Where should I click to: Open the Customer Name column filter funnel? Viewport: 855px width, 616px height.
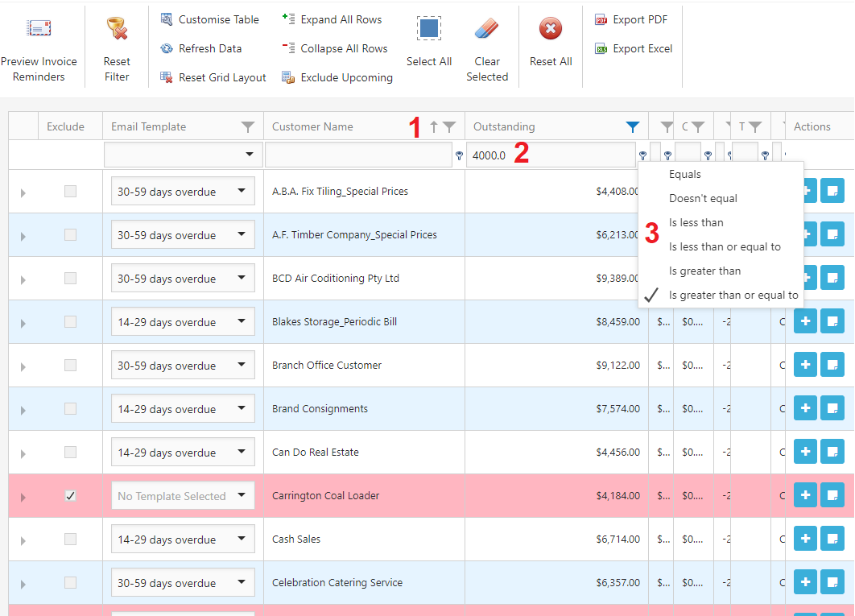(449, 127)
